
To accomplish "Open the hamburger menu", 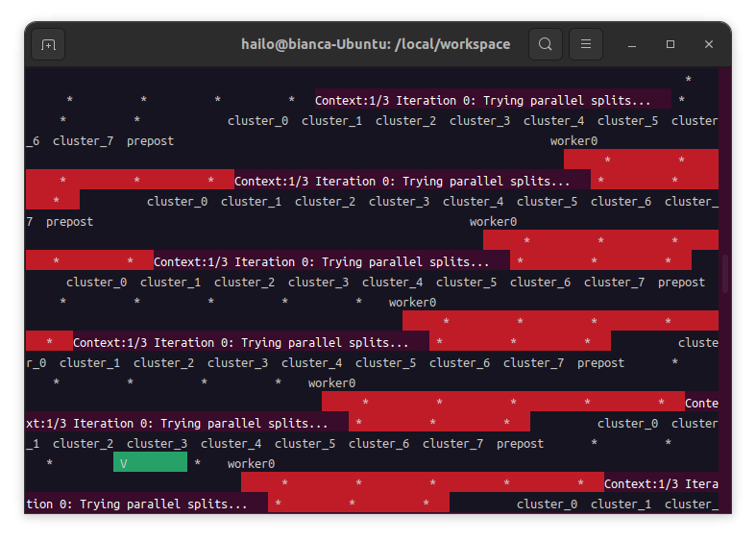I will point(586,44).
